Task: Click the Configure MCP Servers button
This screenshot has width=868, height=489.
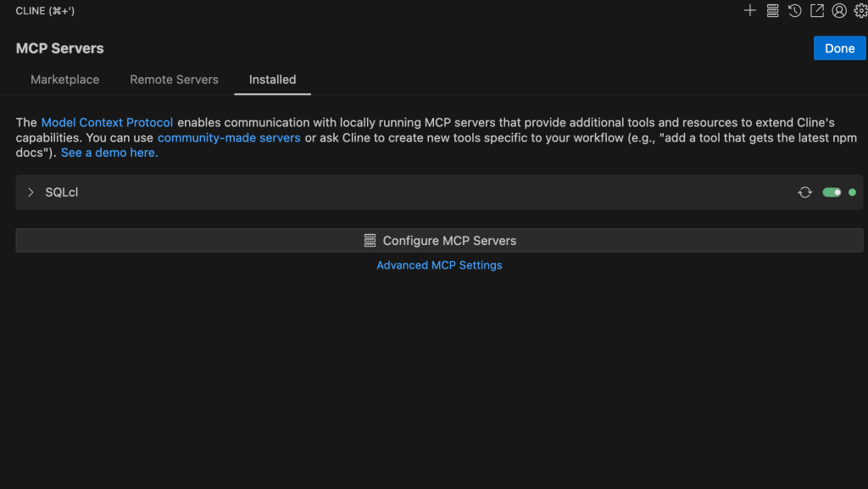Action: pos(440,241)
